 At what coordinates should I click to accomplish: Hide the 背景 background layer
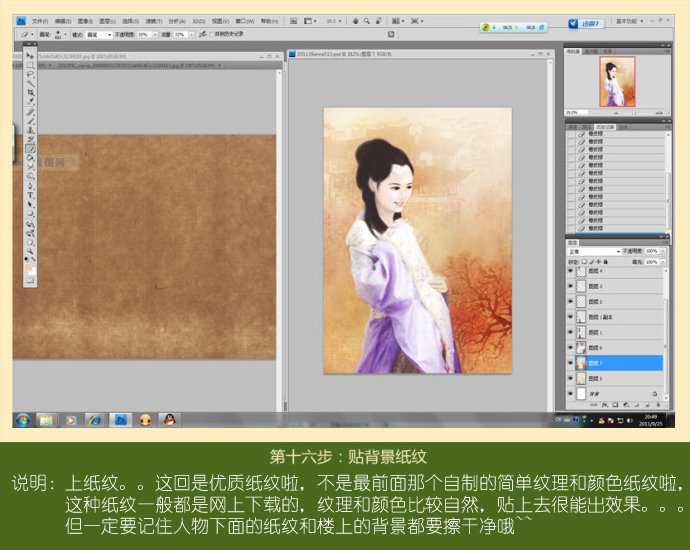[x=570, y=393]
